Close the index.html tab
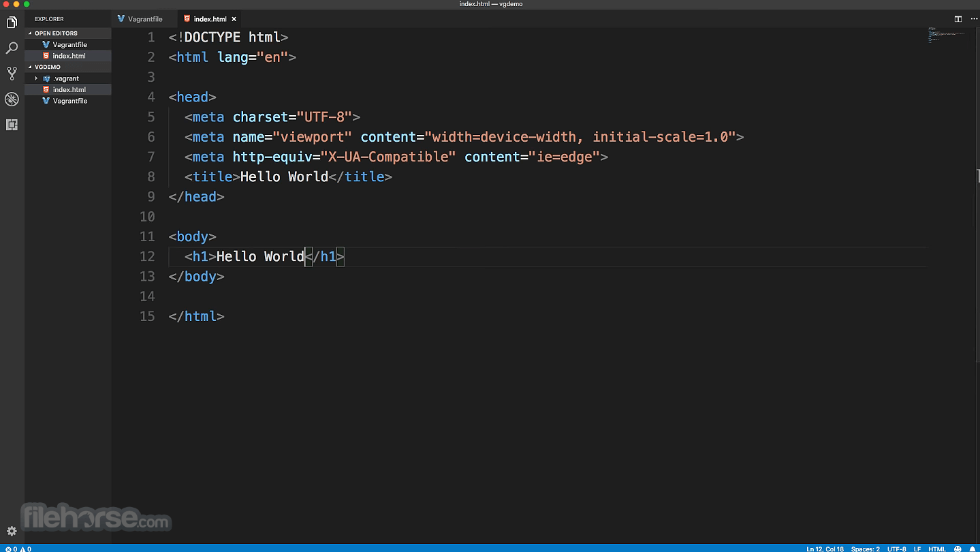Screen dimensions: 980x552 pos(234,19)
